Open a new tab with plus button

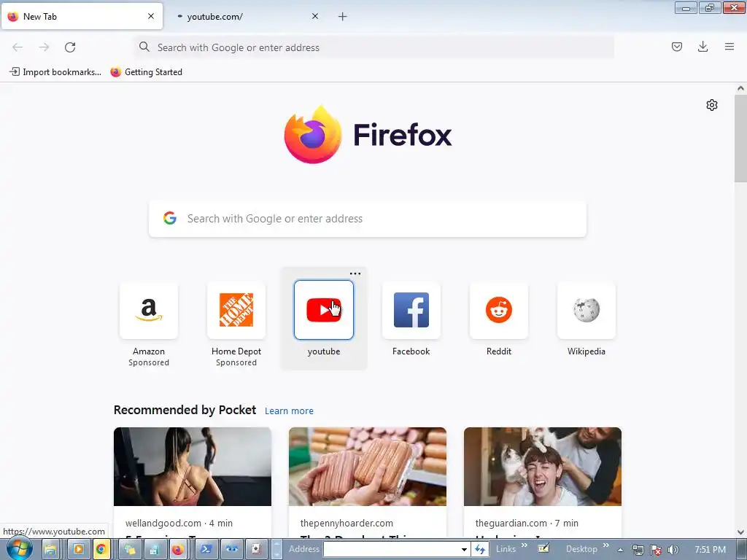(x=343, y=17)
